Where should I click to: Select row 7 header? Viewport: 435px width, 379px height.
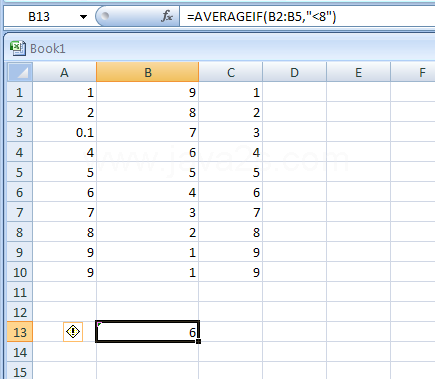click(20, 212)
